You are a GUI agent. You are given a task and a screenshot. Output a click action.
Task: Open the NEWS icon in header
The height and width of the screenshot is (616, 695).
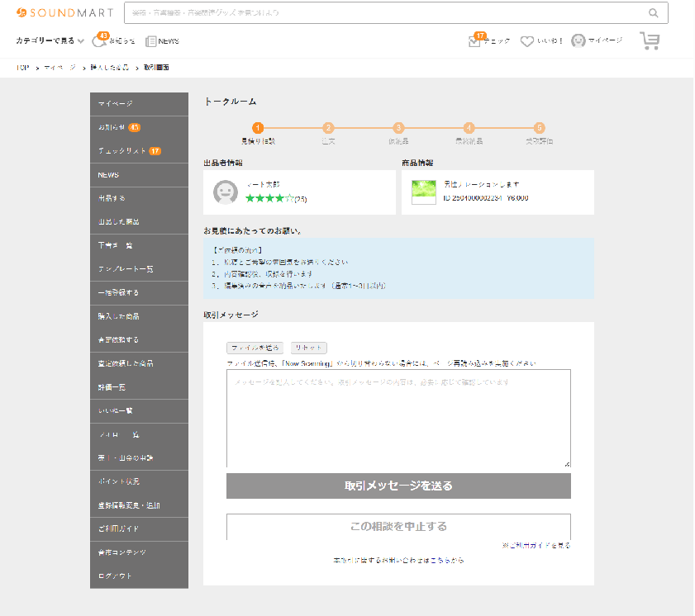coord(151,41)
